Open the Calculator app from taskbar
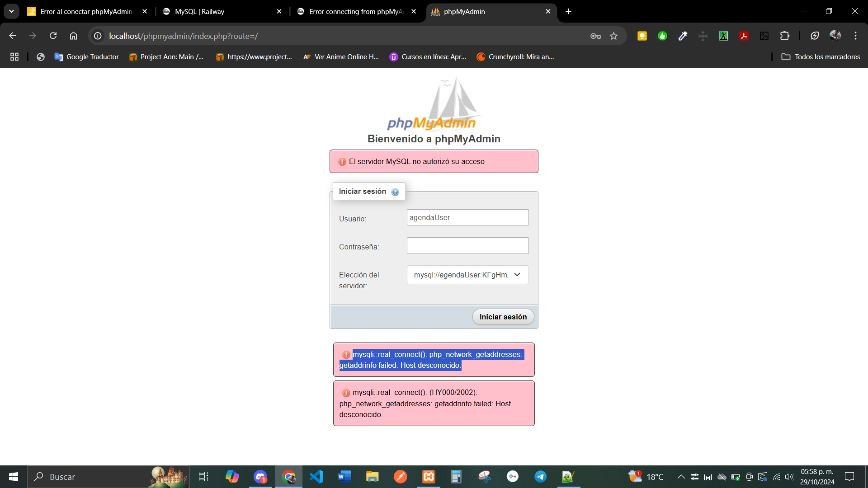Viewport: 868px width, 488px height. [456, 477]
